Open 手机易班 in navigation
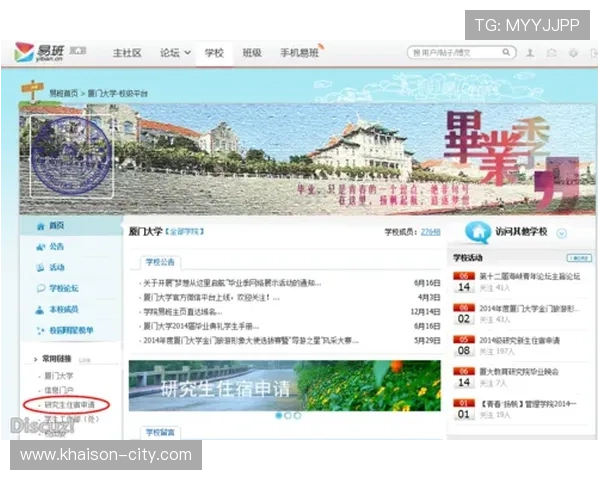This screenshot has width=600, height=480. click(x=300, y=53)
